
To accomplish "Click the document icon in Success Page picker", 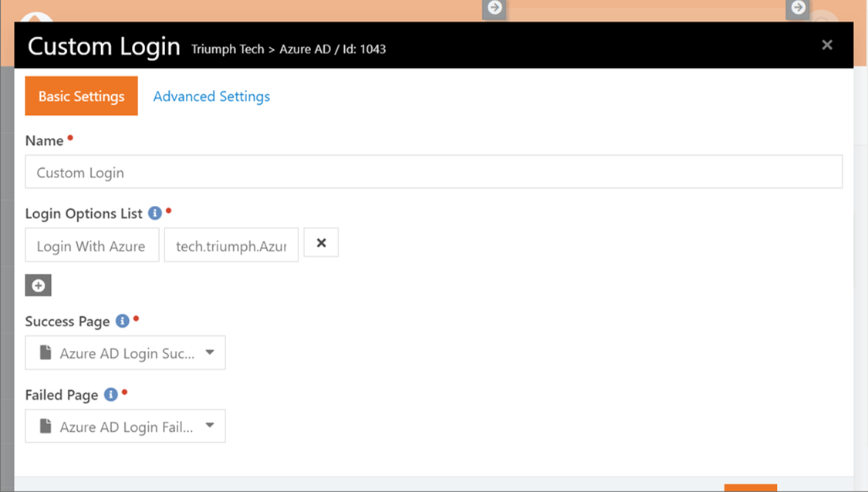I will click(x=46, y=352).
